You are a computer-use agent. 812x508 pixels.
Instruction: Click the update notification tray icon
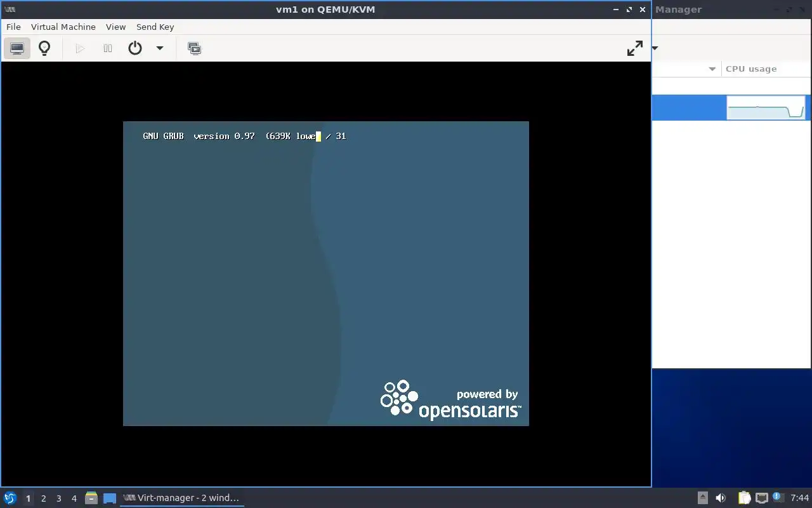point(777,497)
